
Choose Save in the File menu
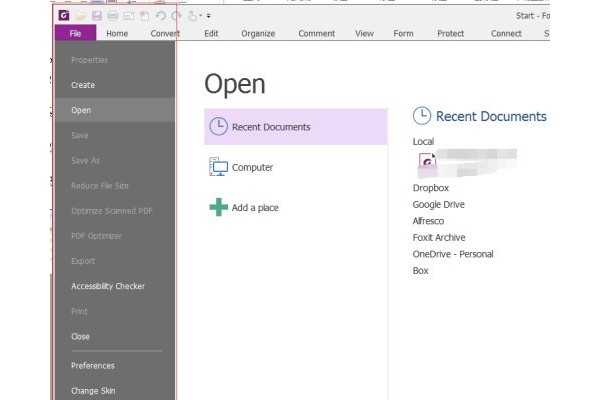(115, 136)
